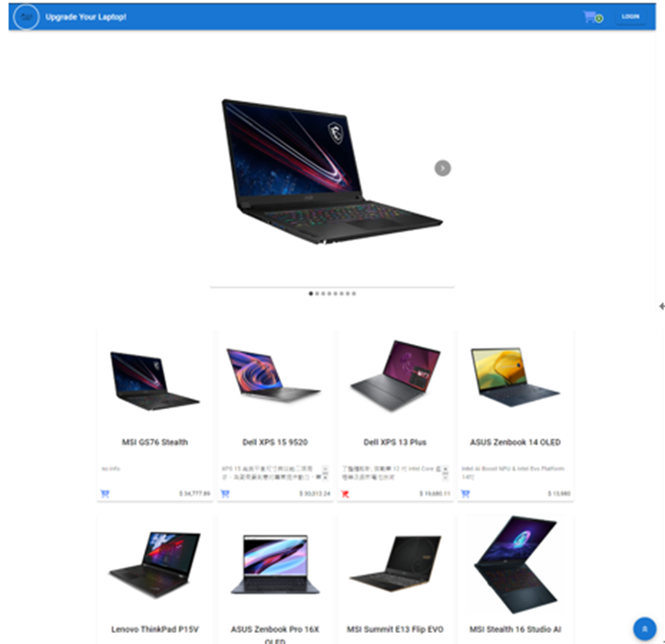The width and height of the screenshot is (665, 644).
Task: Add MSI GS76 Stealth to cart
Action: (x=105, y=494)
